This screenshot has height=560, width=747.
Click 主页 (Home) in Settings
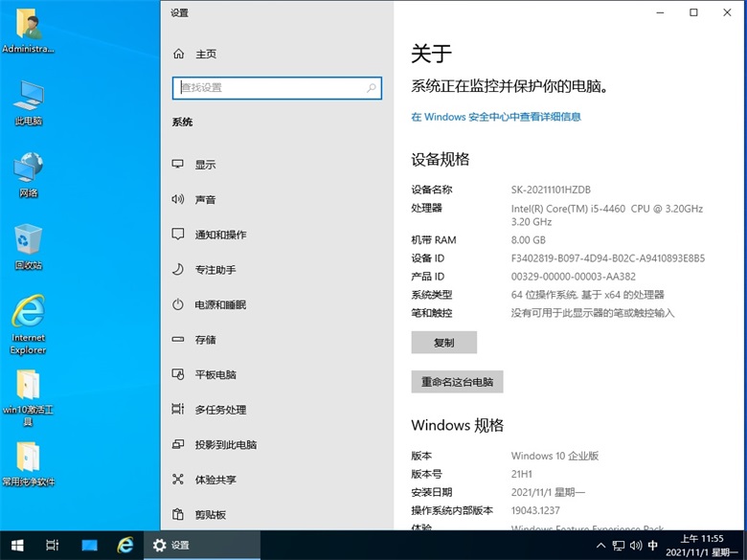[x=205, y=55]
